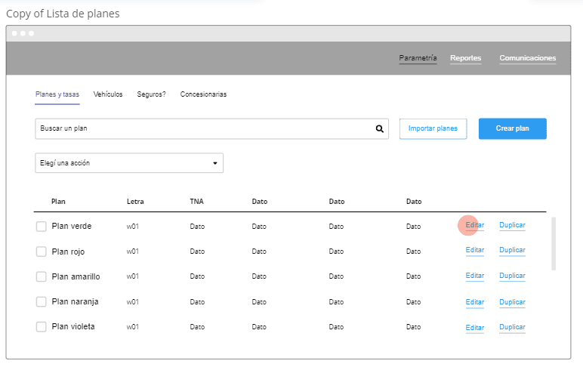Click the w01 value in Plan verde row
This screenshot has width=583, height=392.
[x=133, y=227]
